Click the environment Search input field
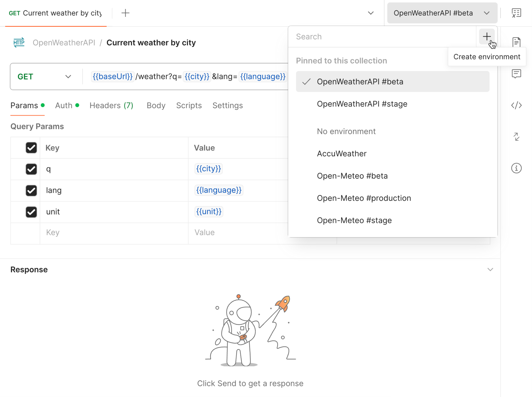 (360, 37)
